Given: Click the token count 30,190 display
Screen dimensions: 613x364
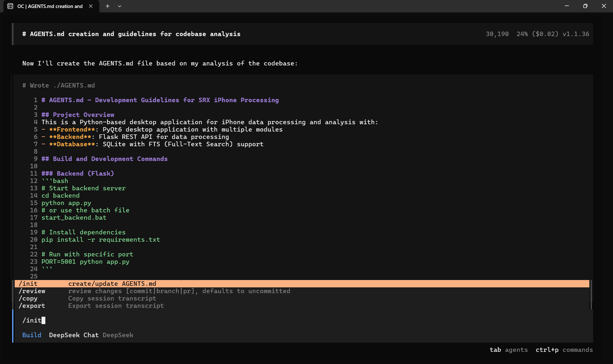Looking at the screenshot, I should (497, 34).
